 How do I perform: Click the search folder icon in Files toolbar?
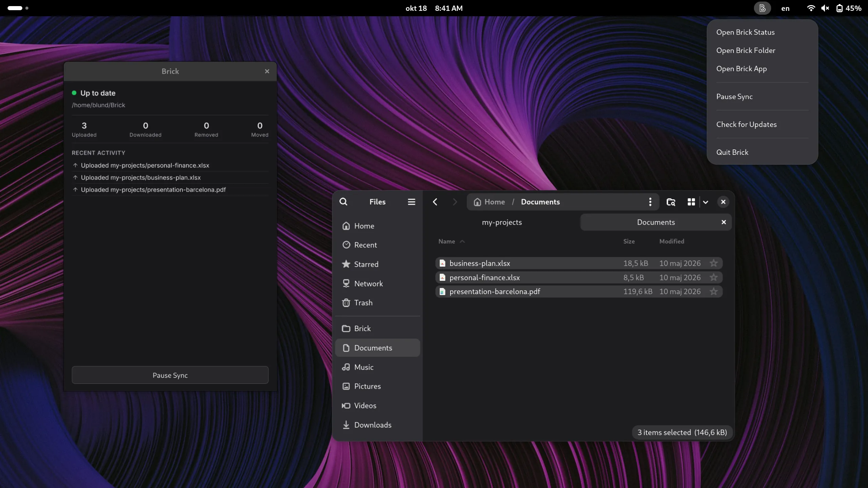671,202
